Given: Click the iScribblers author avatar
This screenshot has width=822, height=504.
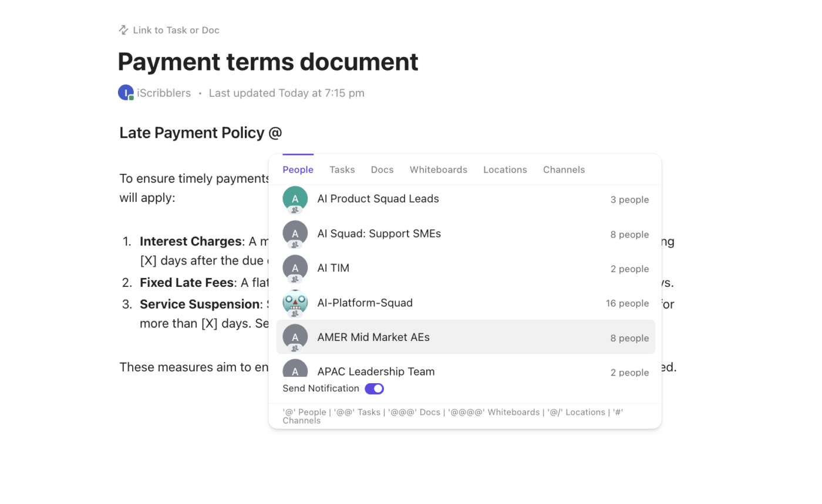Looking at the screenshot, I should click(x=126, y=93).
